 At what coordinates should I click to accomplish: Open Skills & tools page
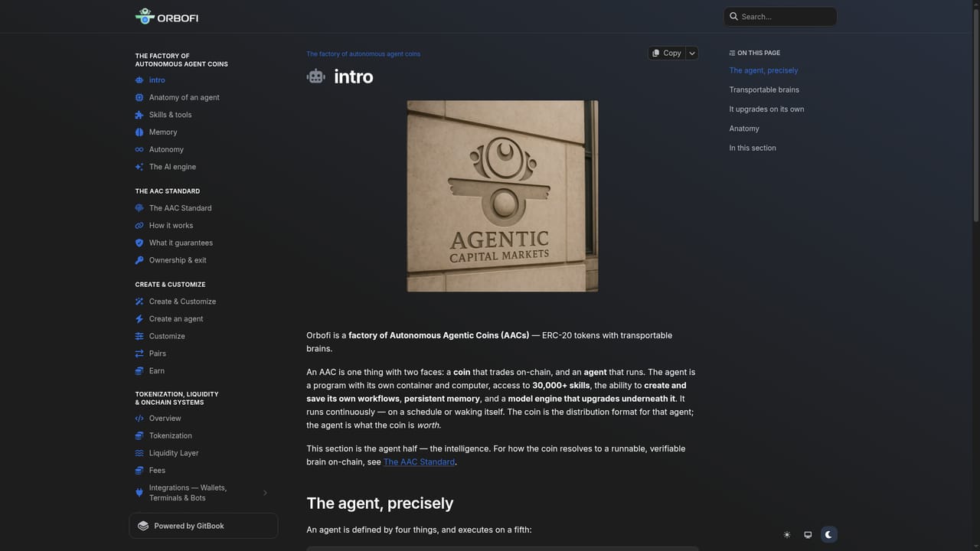tap(171, 115)
